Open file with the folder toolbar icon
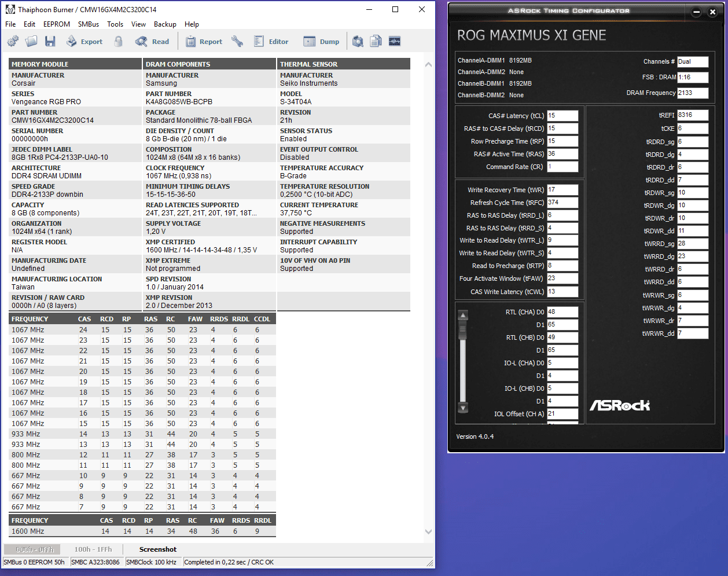The width and height of the screenshot is (728, 576). tap(31, 41)
